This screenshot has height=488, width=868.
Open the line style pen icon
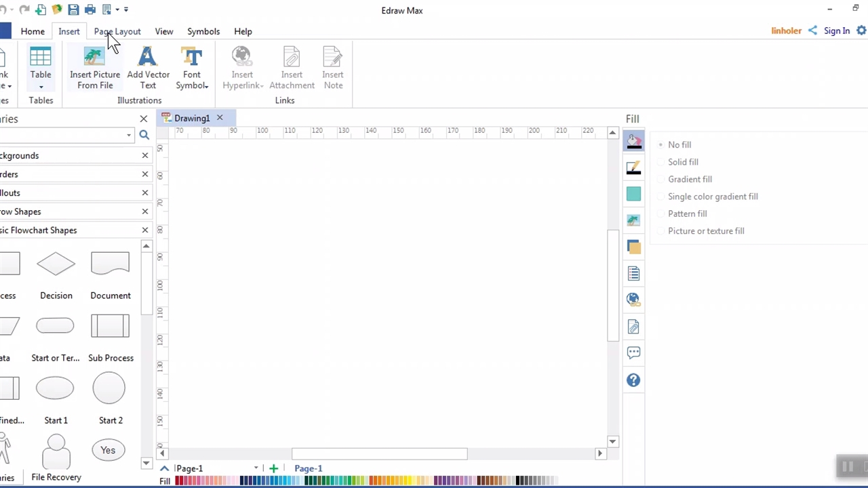point(633,168)
